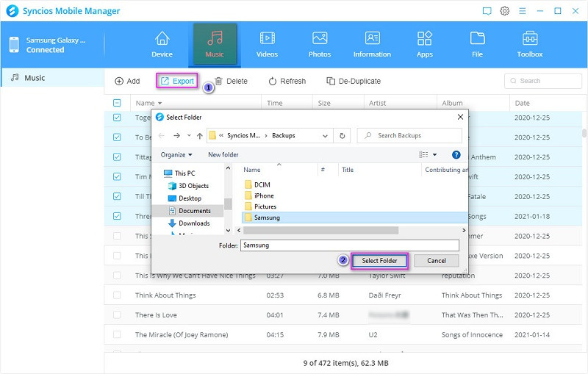
Task: Switch to the Music tab
Action: pyautogui.click(x=215, y=44)
